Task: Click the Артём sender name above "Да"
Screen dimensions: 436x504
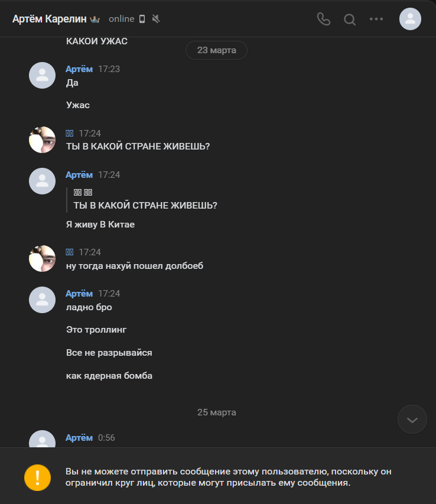Action: [79, 69]
